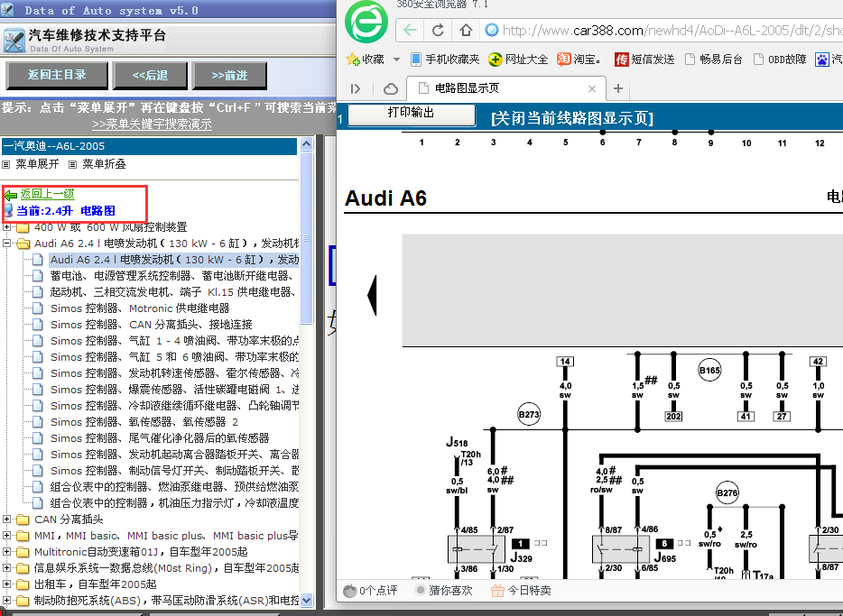
Task: Open a new browser tab
Action: tap(618, 88)
